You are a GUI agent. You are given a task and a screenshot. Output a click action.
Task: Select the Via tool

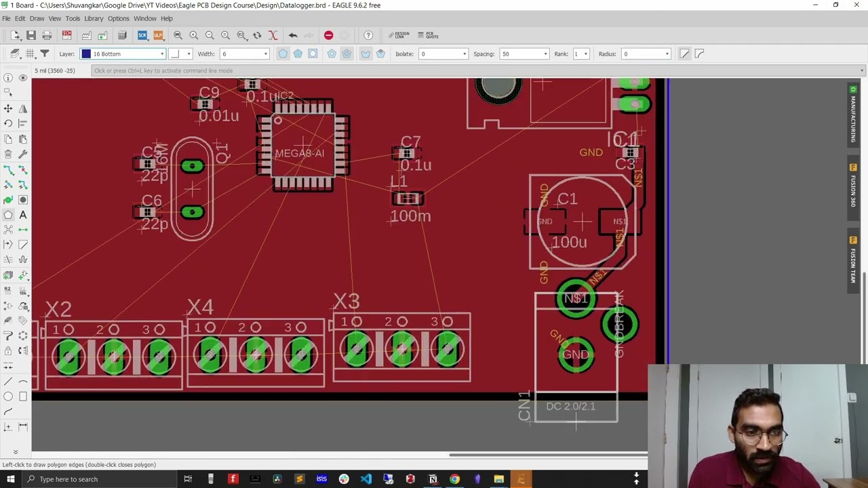23,199
